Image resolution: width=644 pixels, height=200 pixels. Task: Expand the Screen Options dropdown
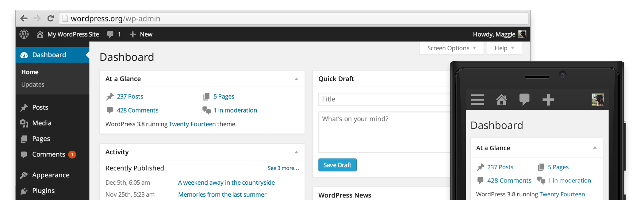(451, 48)
